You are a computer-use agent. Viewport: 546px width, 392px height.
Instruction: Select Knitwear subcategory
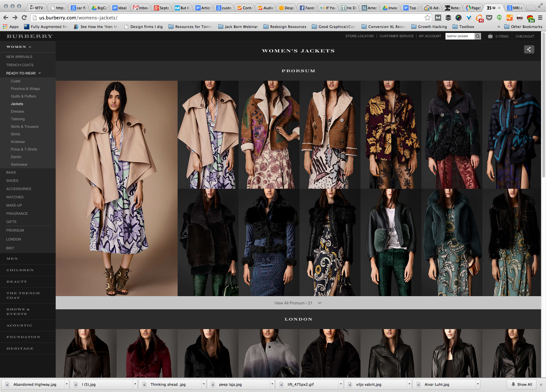(18, 142)
